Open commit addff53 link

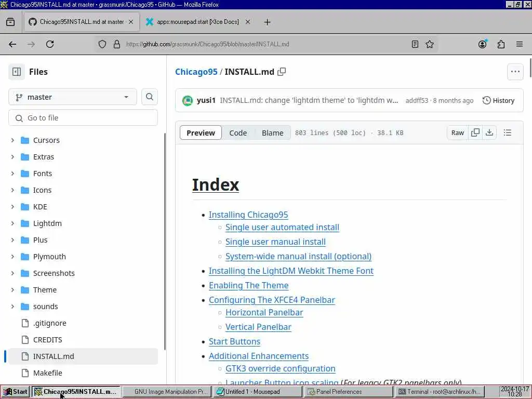[417, 100]
